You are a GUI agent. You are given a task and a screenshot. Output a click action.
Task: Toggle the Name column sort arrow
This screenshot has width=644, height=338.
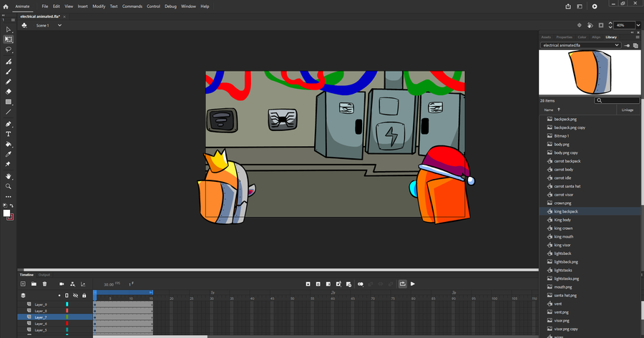coord(559,110)
